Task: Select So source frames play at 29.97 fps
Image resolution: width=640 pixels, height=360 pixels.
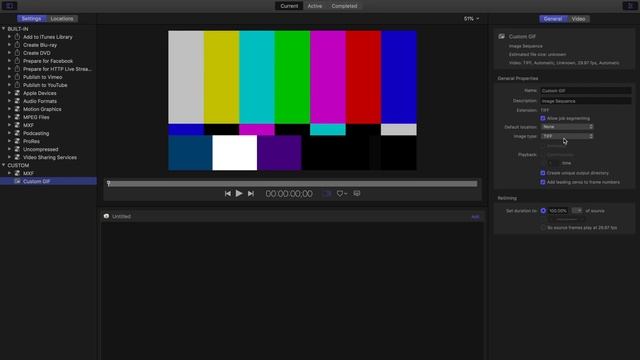Action: [543, 228]
